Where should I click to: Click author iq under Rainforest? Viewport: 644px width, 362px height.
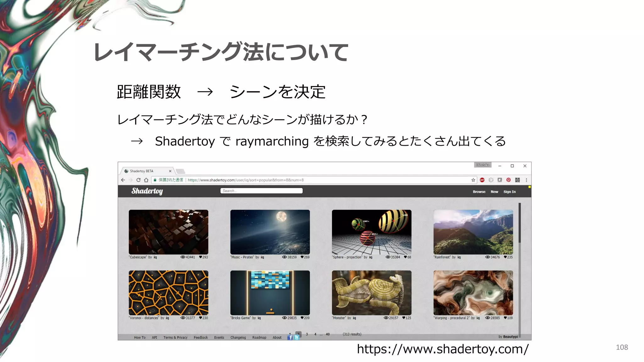click(x=459, y=257)
